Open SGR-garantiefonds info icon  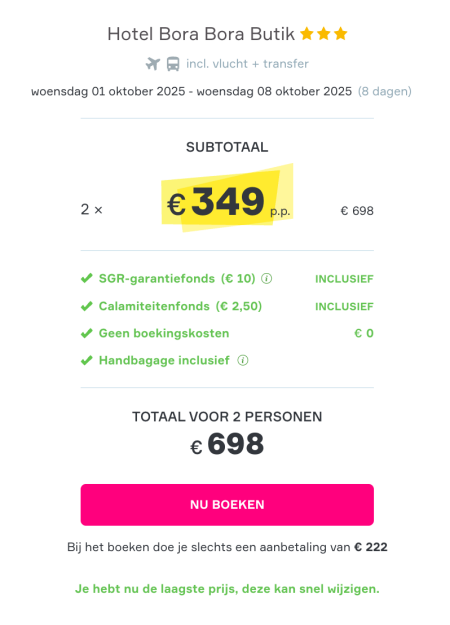tap(267, 279)
